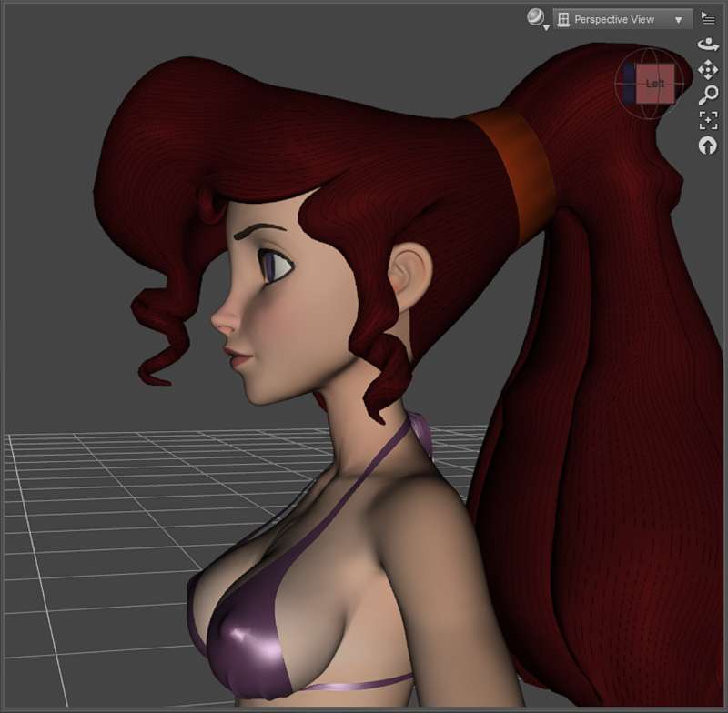Reset the camera with the up-arrow icon
Screen dimensions: 728x713
click(708, 146)
